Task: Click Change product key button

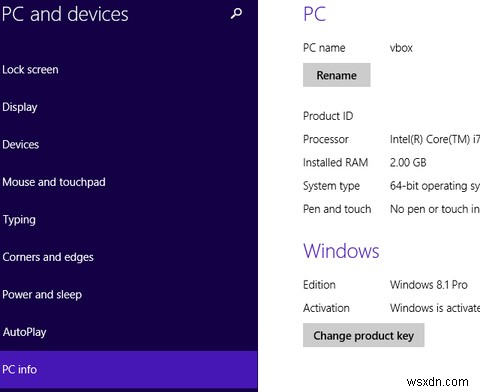Action: (364, 335)
